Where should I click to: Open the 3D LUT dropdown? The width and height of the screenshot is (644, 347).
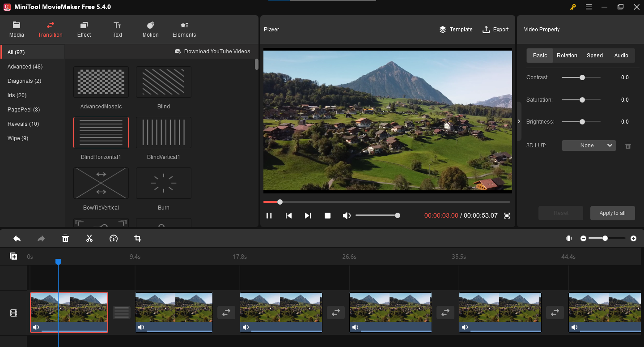(x=589, y=146)
